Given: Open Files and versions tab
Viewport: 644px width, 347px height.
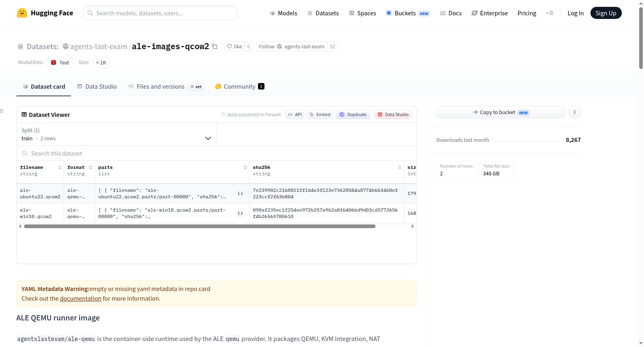Looking at the screenshot, I should click(165, 87).
